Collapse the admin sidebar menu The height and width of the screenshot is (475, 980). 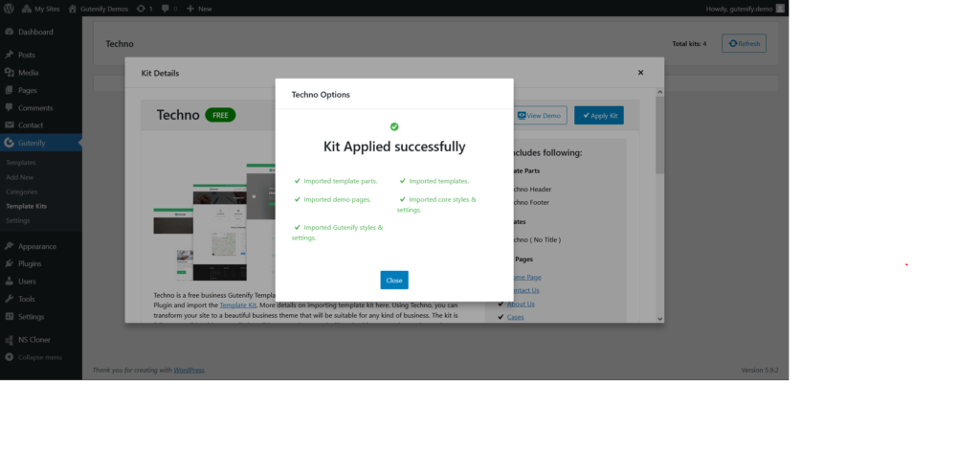click(x=33, y=357)
